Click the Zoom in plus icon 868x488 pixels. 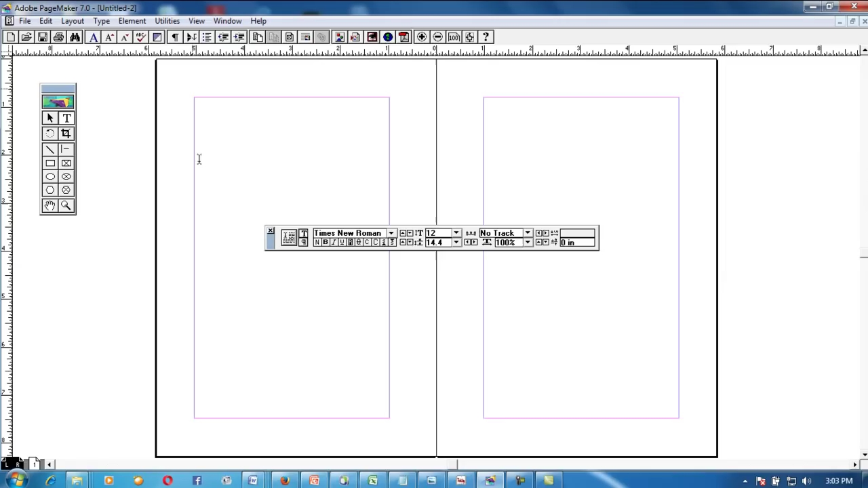(x=421, y=37)
